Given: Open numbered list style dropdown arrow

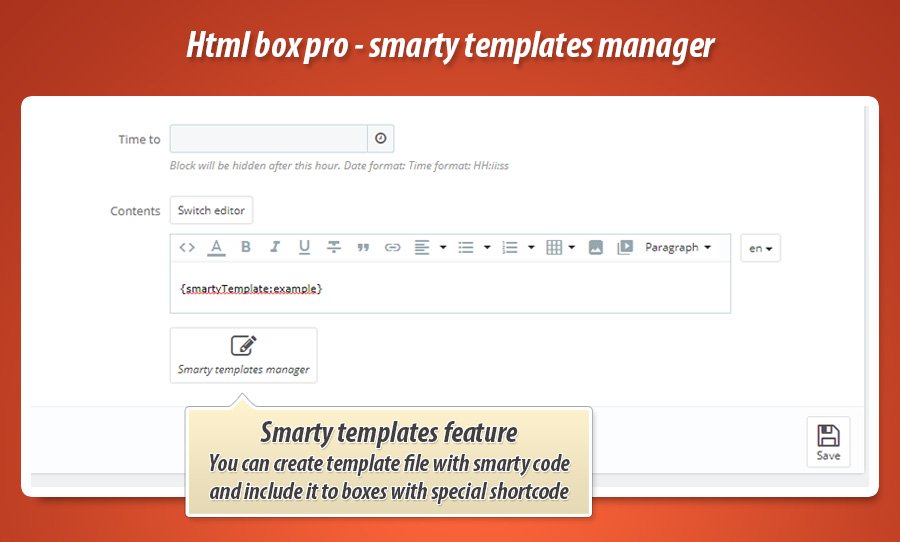Looking at the screenshot, I should pyautogui.click(x=531, y=247).
